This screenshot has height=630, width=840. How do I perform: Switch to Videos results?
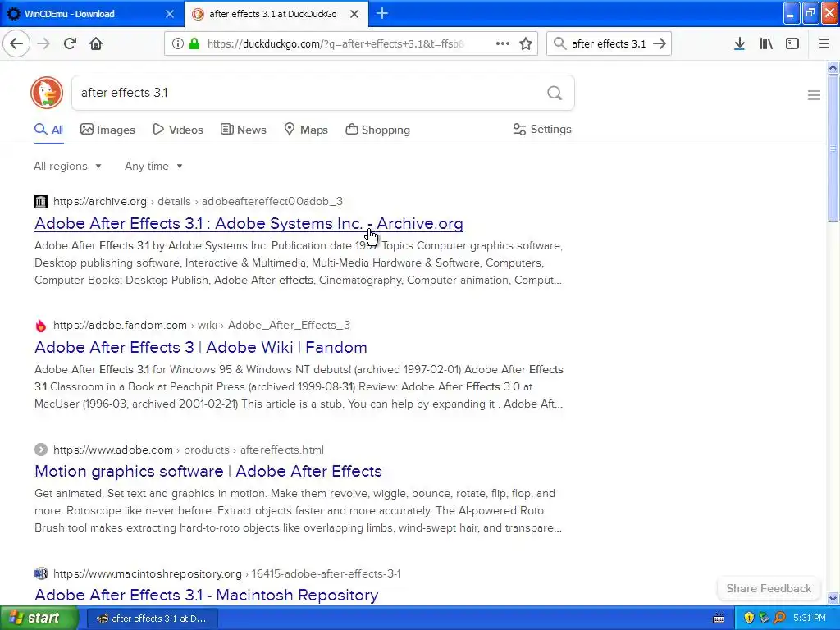click(178, 130)
